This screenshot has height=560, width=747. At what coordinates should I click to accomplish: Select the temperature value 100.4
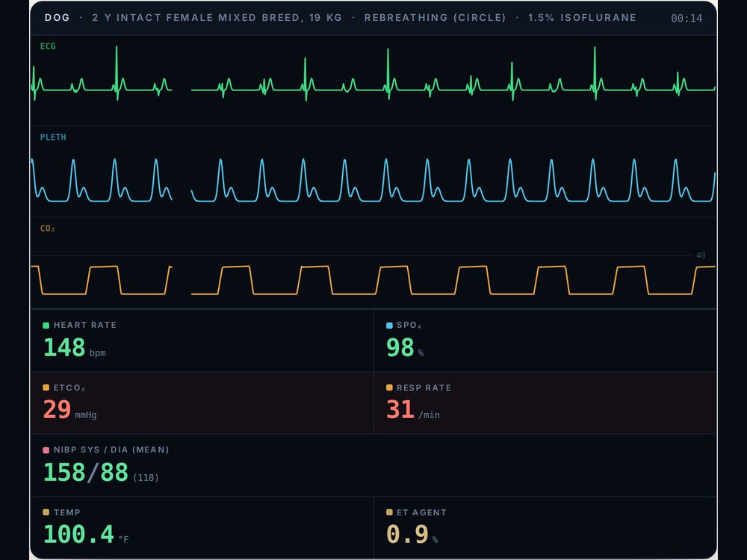click(78, 534)
